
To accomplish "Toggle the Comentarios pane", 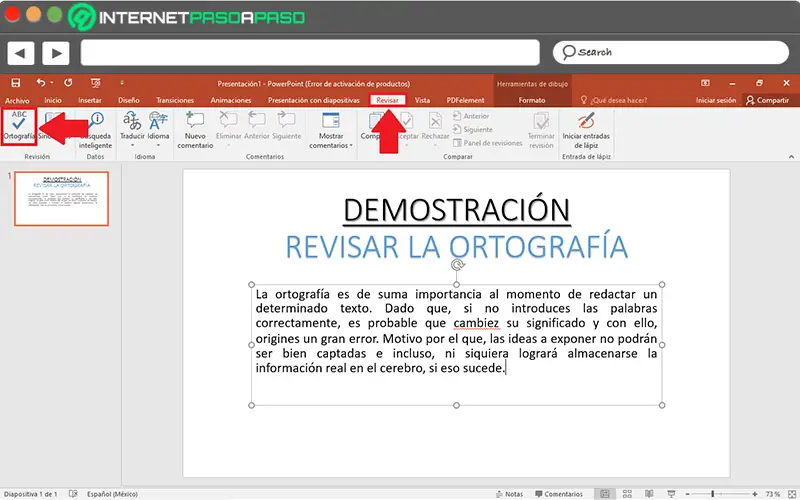I will (558, 494).
